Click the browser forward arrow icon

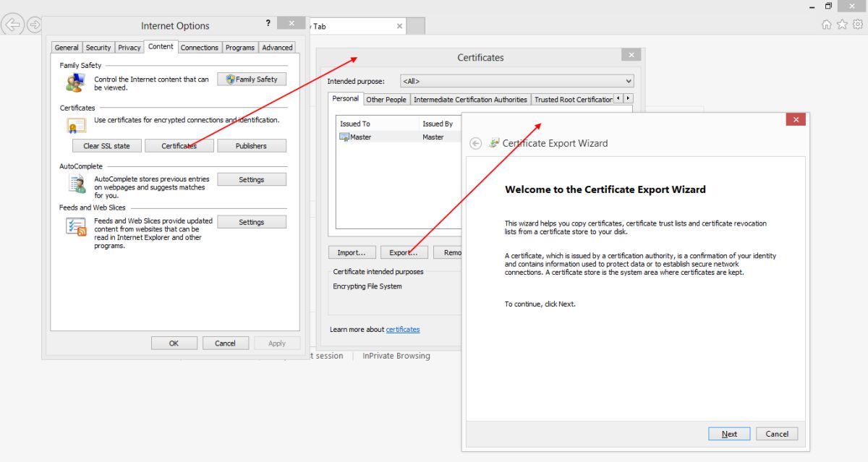pyautogui.click(x=34, y=25)
